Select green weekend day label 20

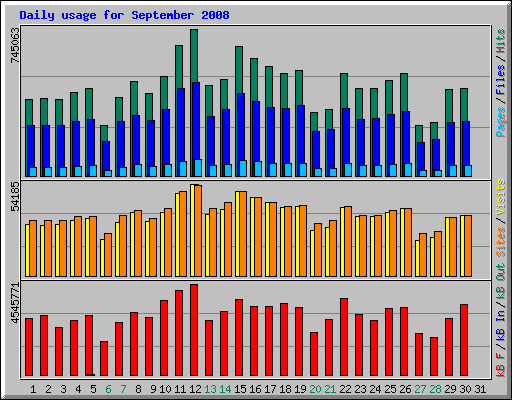[315, 389]
